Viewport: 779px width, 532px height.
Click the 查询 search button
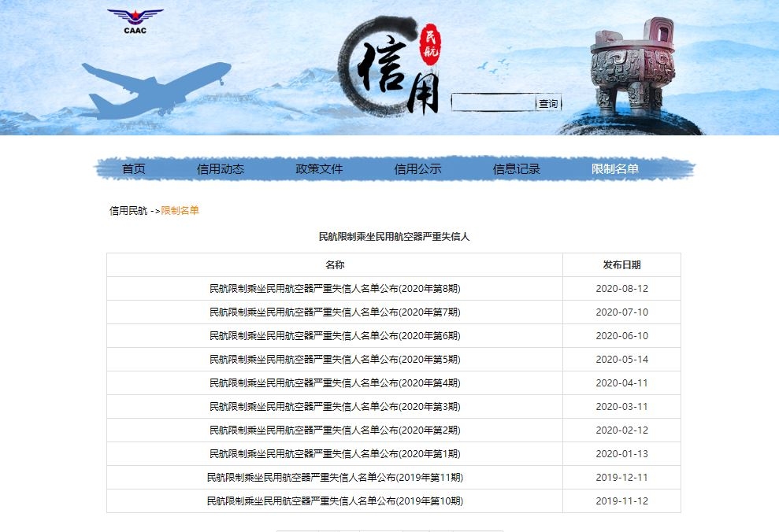click(548, 103)
